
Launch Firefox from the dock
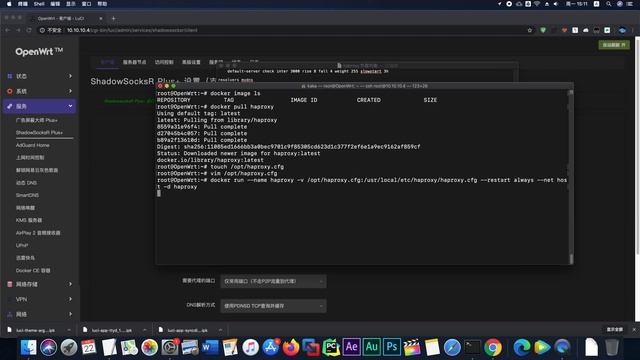coord(291,348)
